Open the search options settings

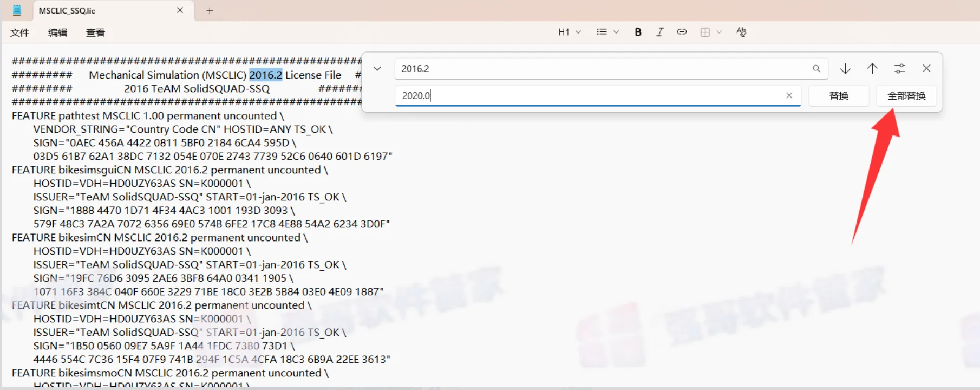click(899, 69)
